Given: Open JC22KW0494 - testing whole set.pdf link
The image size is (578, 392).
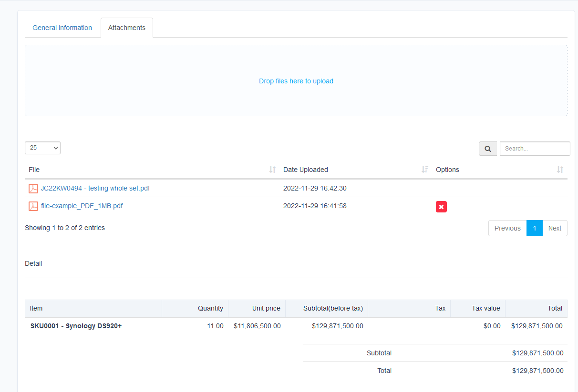Looking at the screenshot, I should click(x=95, y=188).
